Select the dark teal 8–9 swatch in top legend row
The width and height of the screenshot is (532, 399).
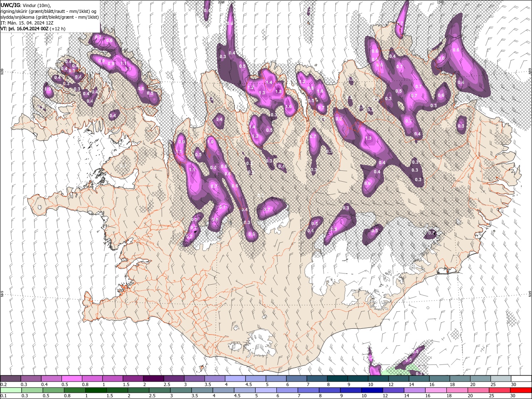click(337, 379)
